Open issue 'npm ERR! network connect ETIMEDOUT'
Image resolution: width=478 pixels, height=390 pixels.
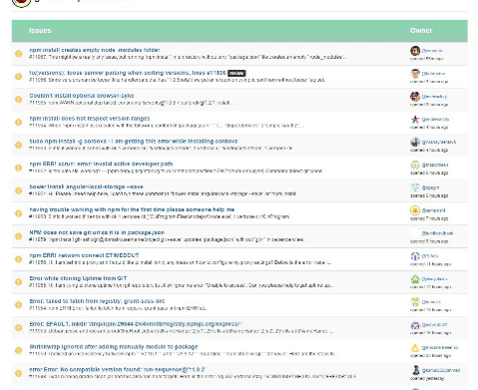point(84,255)
